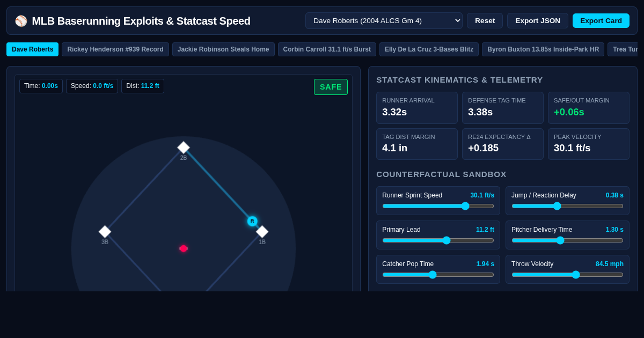Click the Defense Tag Time 3.38s card

point(503,107)
